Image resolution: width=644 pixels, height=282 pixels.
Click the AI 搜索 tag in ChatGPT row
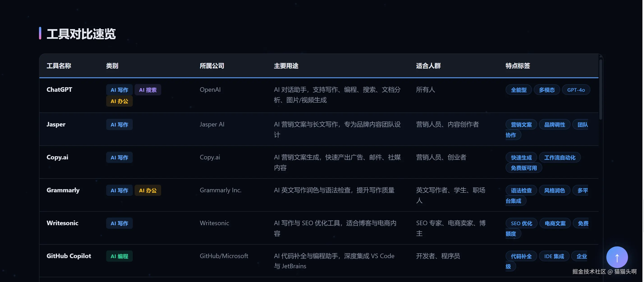click(x=148, y=90)
